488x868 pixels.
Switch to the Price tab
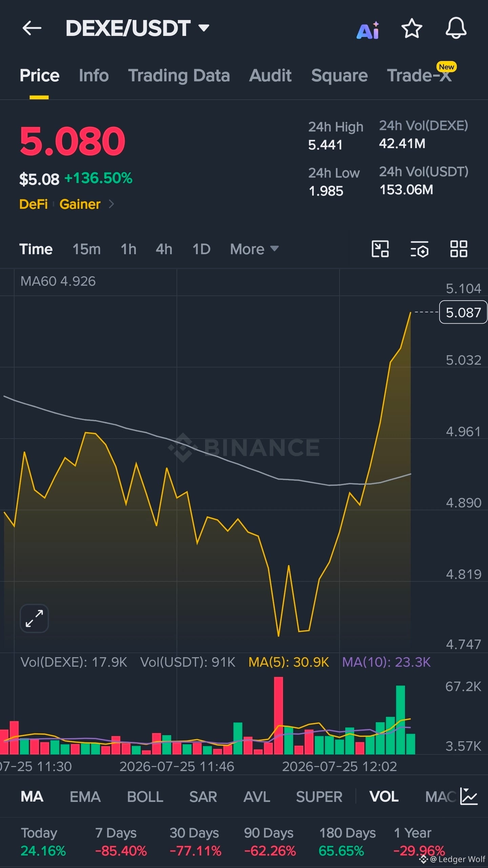[39, 75]
